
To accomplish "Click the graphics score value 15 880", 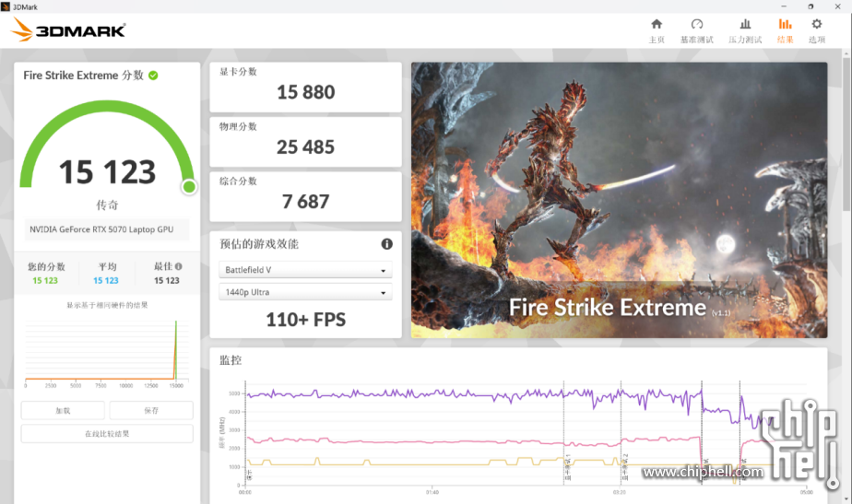I will (305, 92).
